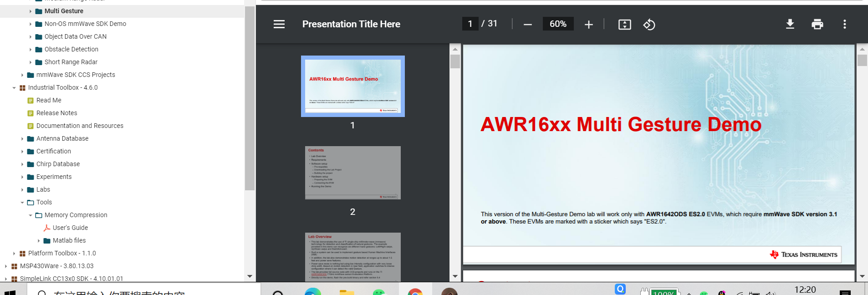
Task: Select Industrial Toolbox - 4.6.0 package
Action: click(x=63, y=87)
